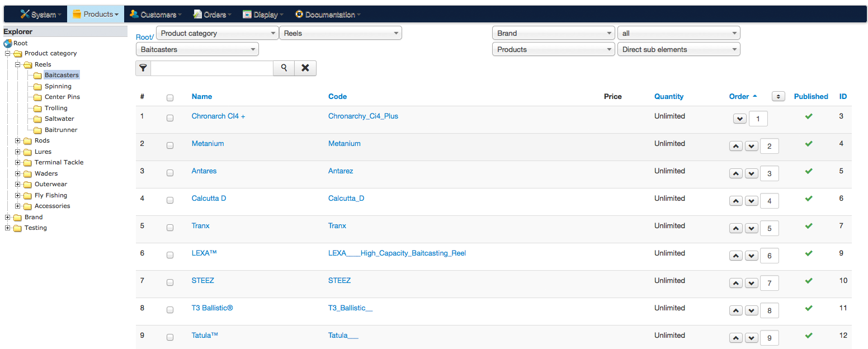The height and width of the screenshot is (349, 868).
Task: Sort table by Name column
Action: 202,96
